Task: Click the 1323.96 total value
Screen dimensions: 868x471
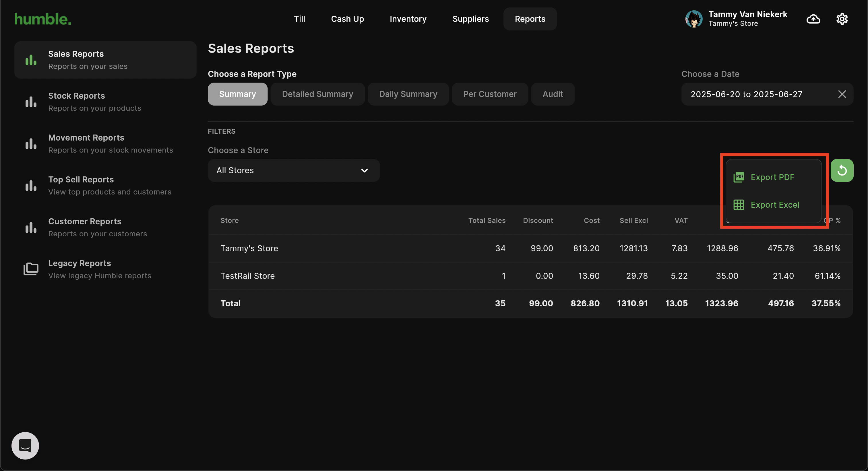Action: (721, 304)
